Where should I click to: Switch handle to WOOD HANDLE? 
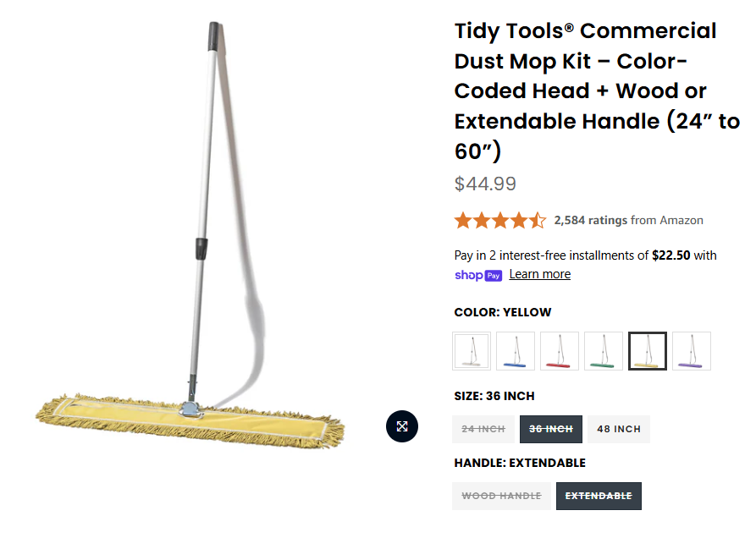(501, 496)
